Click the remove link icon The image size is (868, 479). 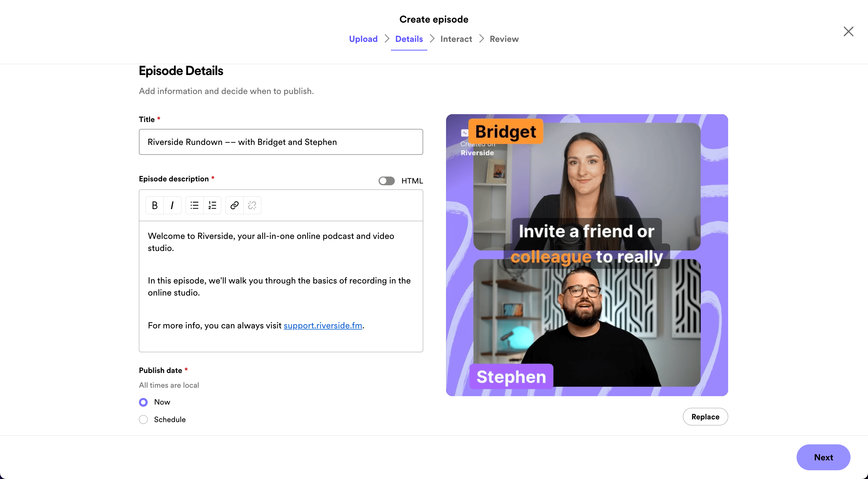click(x=252, y=205)
